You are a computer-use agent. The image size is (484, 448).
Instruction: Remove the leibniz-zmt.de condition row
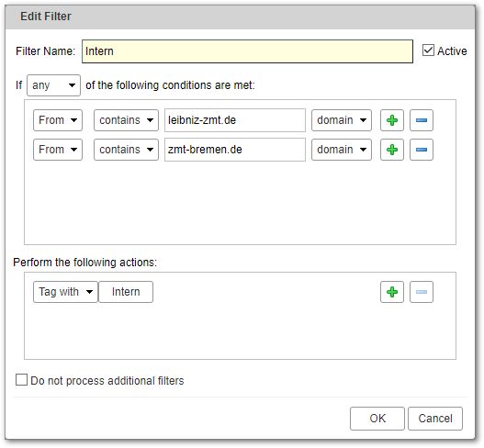422,120
